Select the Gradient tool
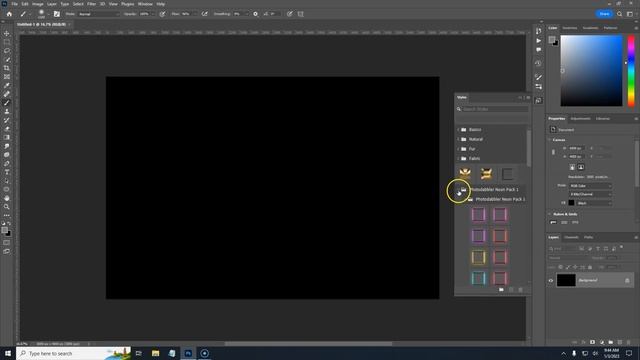 (x=7, y=138)
